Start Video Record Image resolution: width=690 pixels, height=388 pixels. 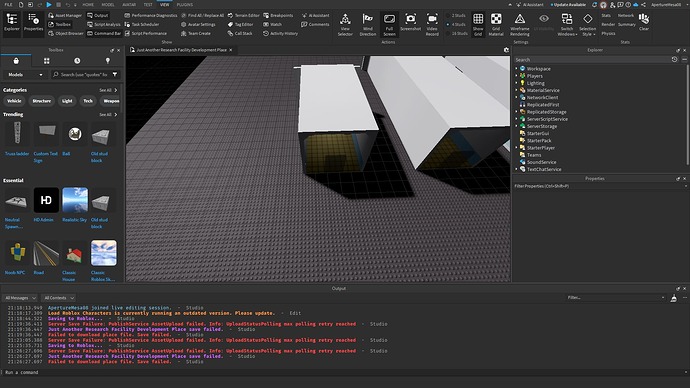[432, 24]
